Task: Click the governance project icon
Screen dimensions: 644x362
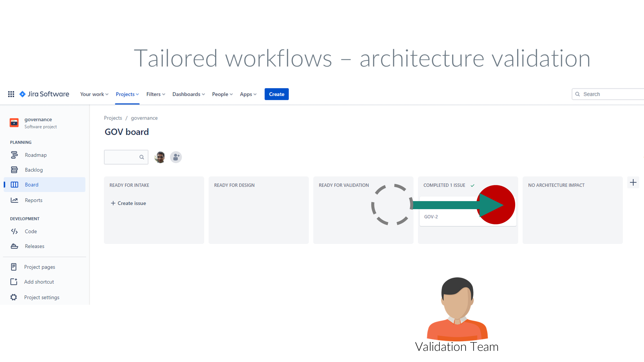Action: [14, 123]
